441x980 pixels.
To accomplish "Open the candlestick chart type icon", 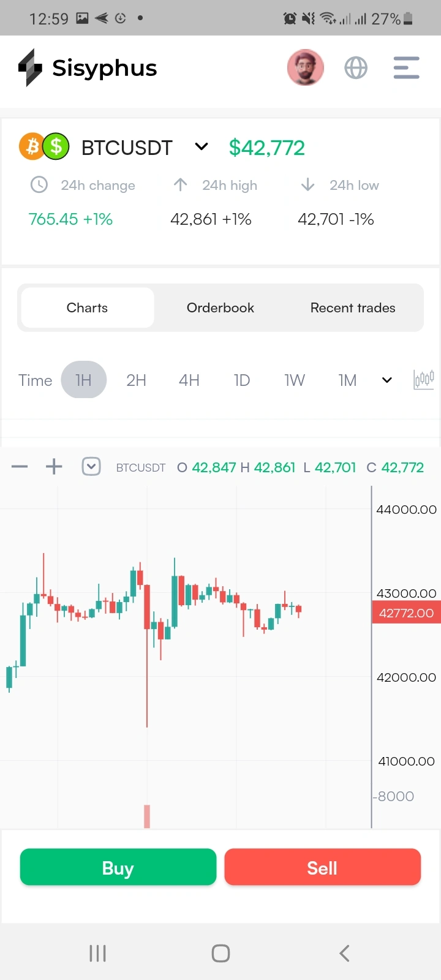I will [x=423, y=380].
